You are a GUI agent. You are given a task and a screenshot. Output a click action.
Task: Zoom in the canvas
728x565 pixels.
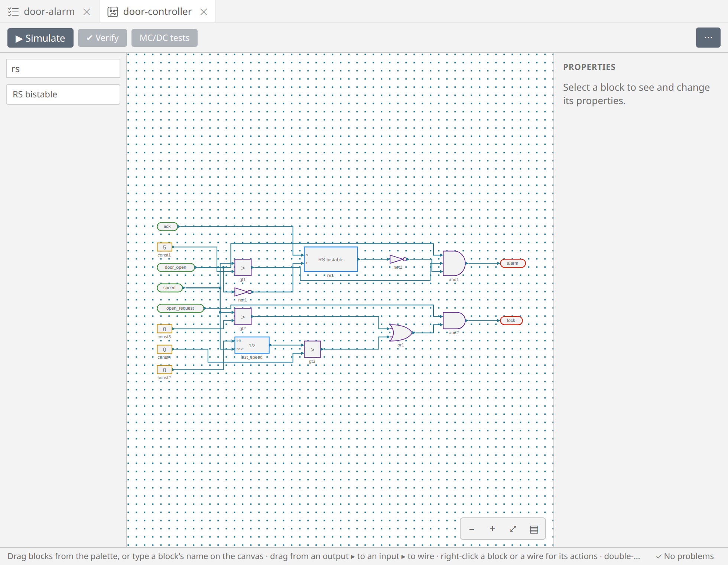pyautogui.click(x=493, y=529)
